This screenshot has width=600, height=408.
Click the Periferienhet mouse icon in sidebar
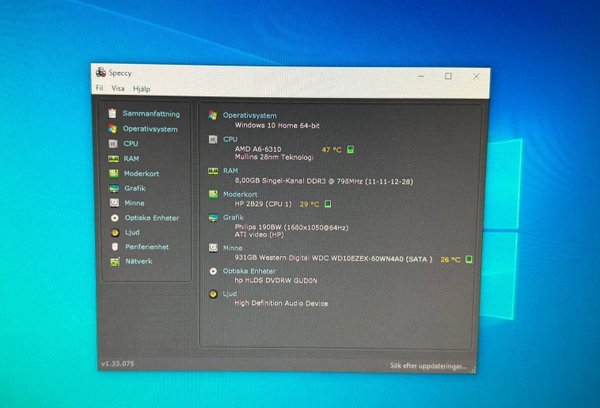(x=115, y=247)
